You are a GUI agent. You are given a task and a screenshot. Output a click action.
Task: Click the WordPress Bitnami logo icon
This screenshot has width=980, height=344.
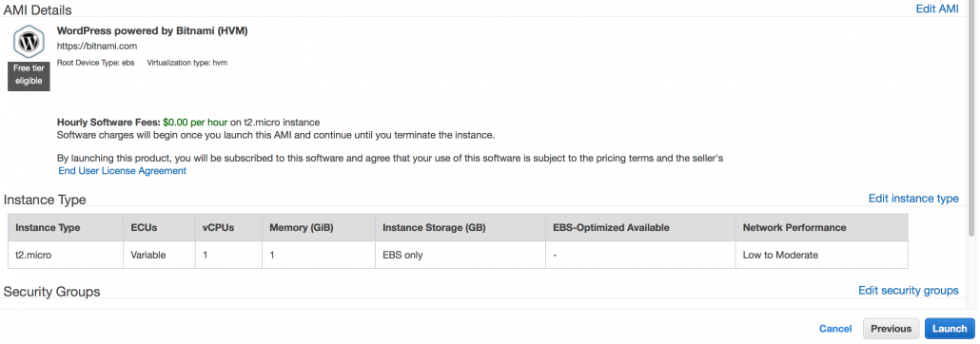point(29,43)
